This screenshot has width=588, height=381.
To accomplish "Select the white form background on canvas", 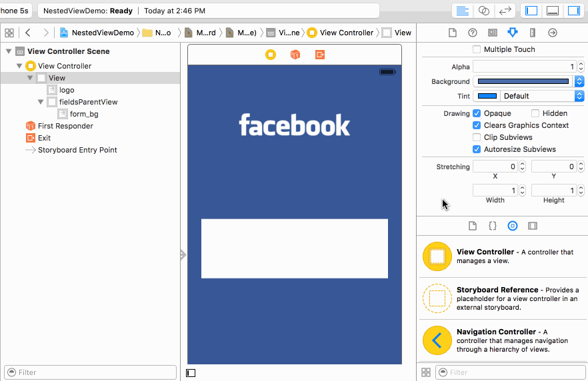I will point(295,248).
